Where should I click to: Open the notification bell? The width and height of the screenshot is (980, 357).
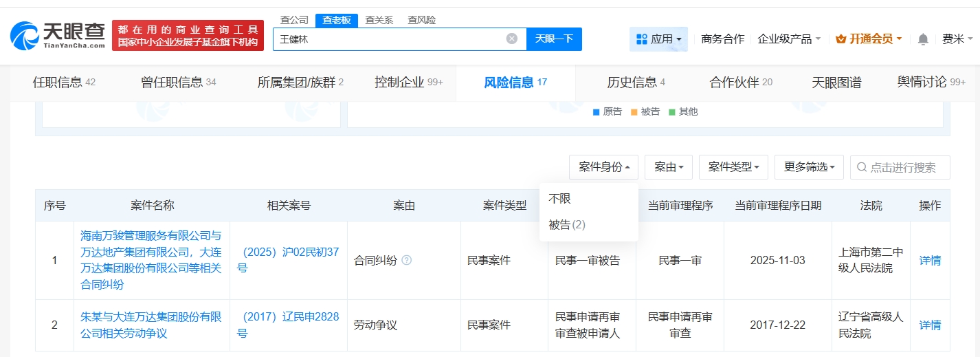click(923, 39)
